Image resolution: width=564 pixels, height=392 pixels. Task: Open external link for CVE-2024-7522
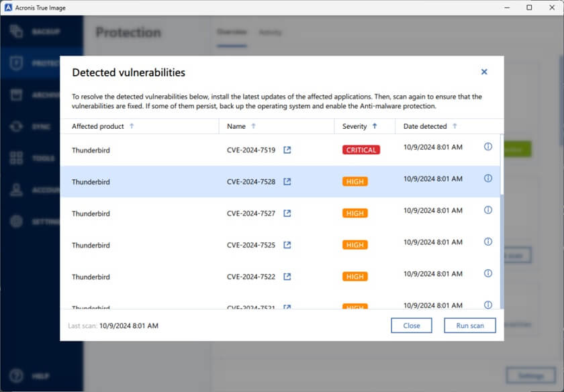(287, 277)
